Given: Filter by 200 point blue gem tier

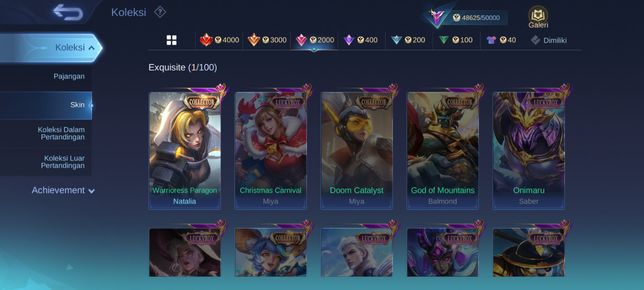Looking at the screenshot, I should [408, 40].
